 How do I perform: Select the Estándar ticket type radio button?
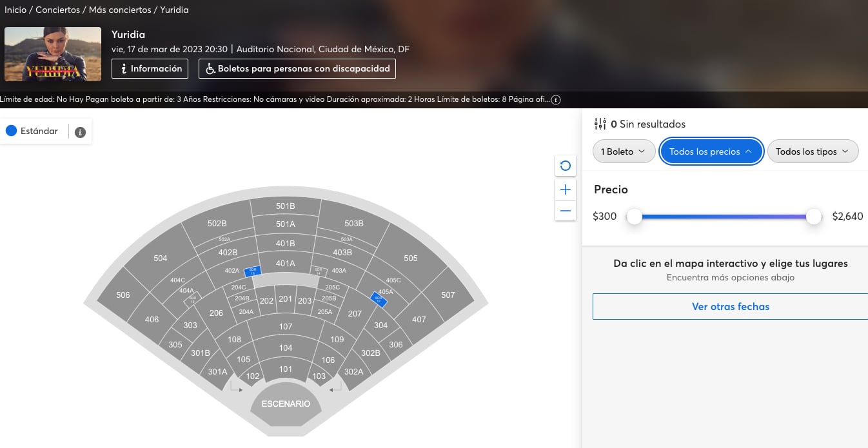click(x=12, y=131)
